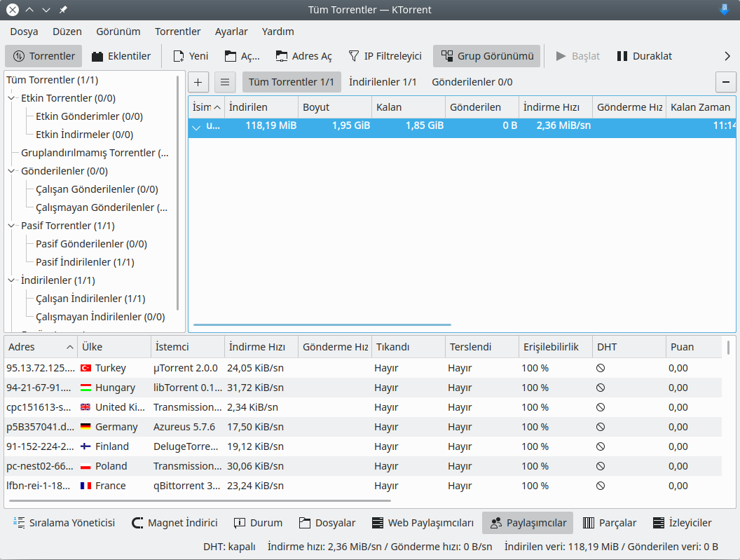Open the İzleyiciler trackers panel
This screenshot has height=560, width=740.
(682, 523)
